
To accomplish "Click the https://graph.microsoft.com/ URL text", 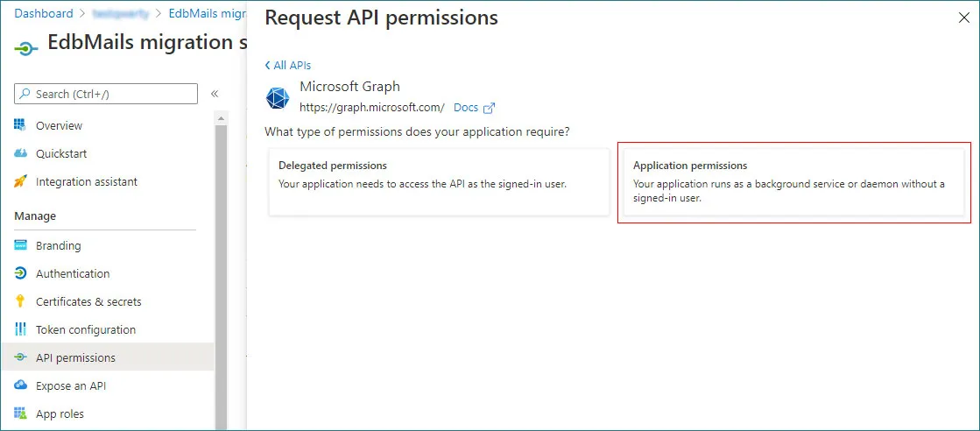I will click(372, 108).
